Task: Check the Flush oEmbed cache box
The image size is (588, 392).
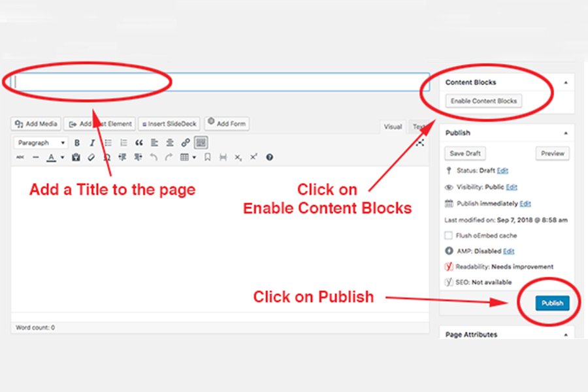Action: (x=448, y=236)
